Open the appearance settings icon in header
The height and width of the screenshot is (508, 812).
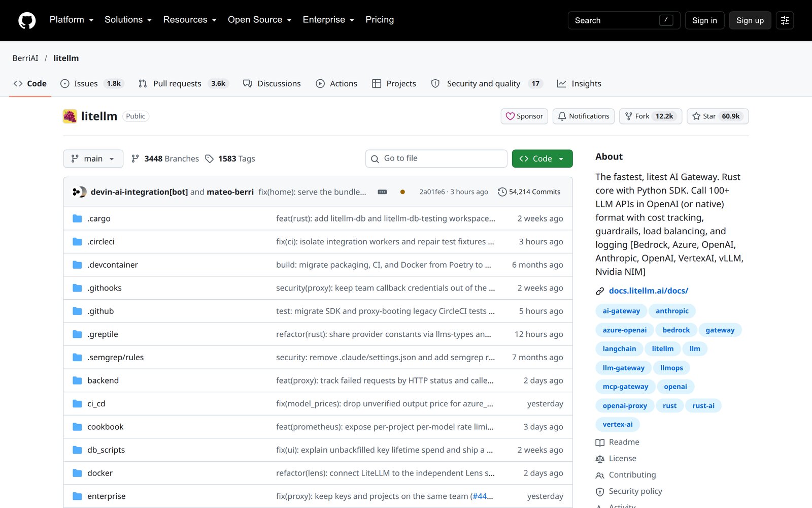[785, 20]
